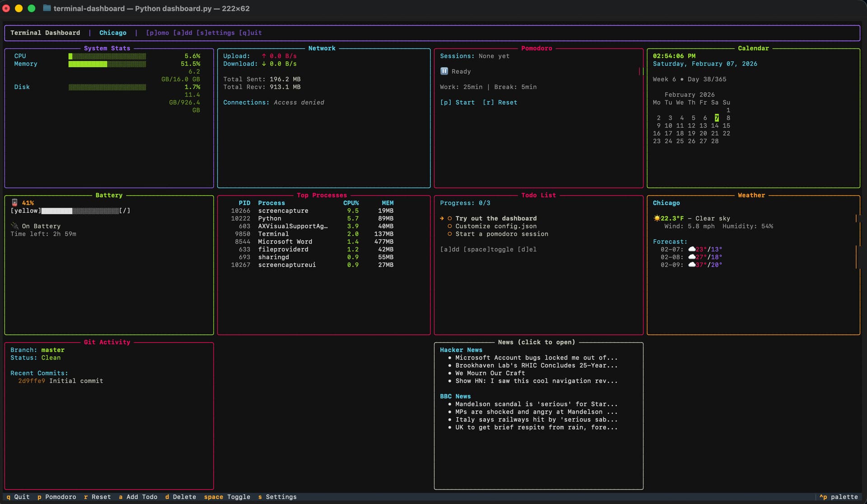
Task: Open the "Mandelson scandal is 'serious'" headline
Action: [536, 404]
